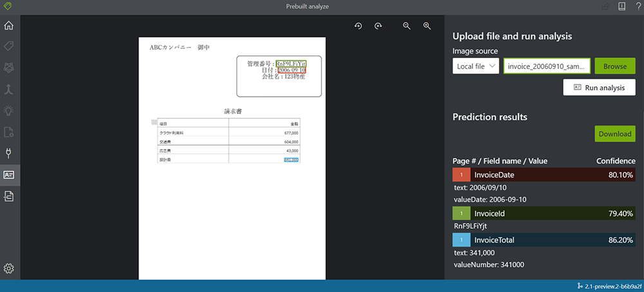
Task: Select the InvoiceTotal prediction row
Action: [544, 240]
